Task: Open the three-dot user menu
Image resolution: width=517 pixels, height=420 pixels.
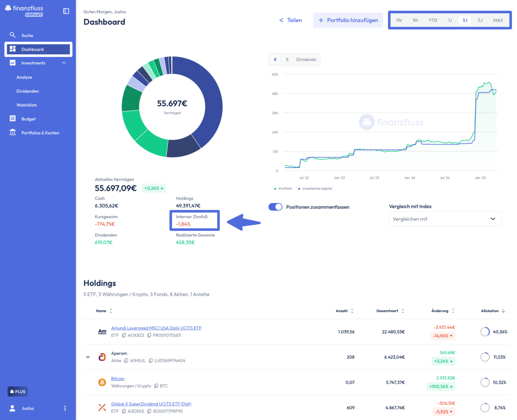Action: [65, 408]
